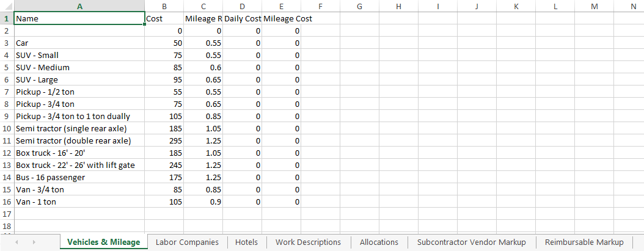This screenshot has width=644, height=251.
Task: Select column G header
Action: [x=359, y=6]
